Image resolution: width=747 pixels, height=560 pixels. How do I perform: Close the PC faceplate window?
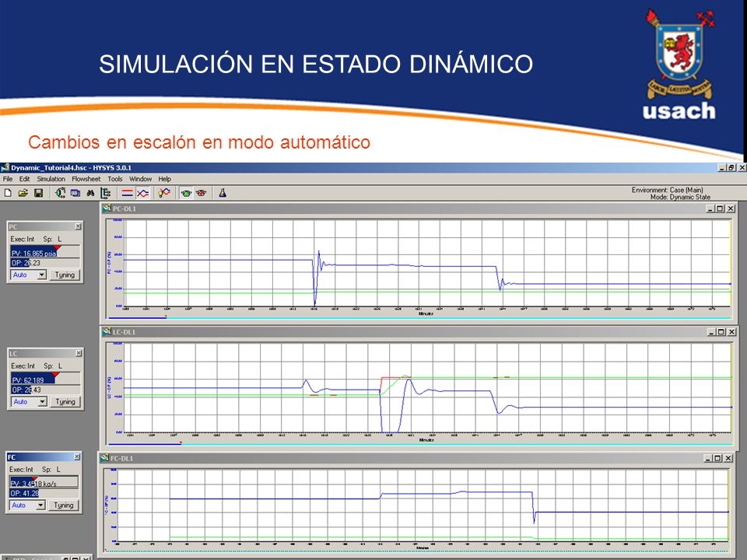pos(78,226)
